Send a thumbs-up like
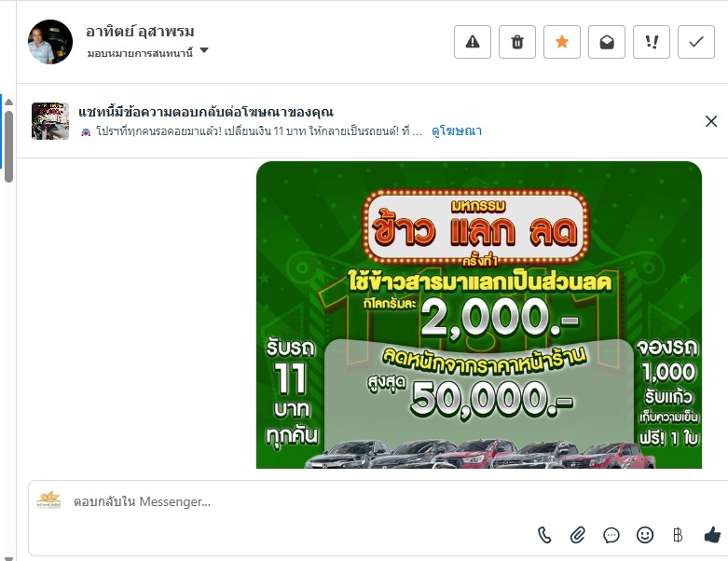728x561 pixels. coord(713,535)
